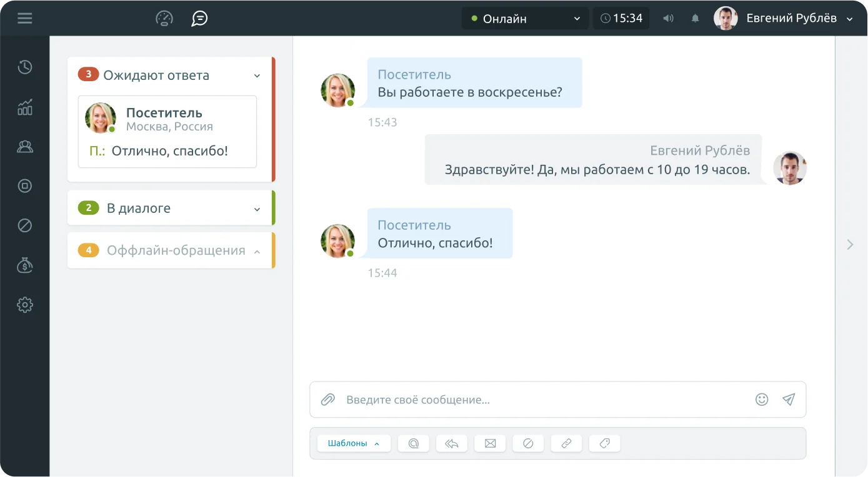This screenshot has height=477, width=868.
Task: Click the money bag payments icon
Action: (24, 265)
